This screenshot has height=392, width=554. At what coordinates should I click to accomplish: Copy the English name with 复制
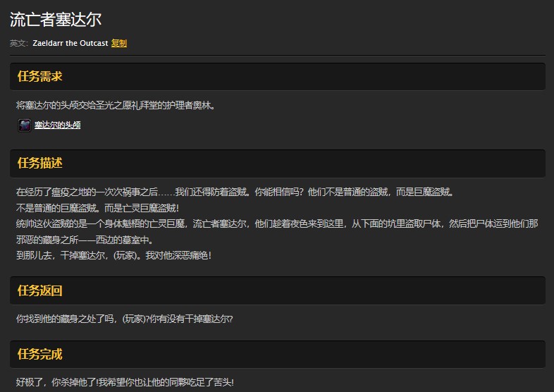click(x=119, y=43)
